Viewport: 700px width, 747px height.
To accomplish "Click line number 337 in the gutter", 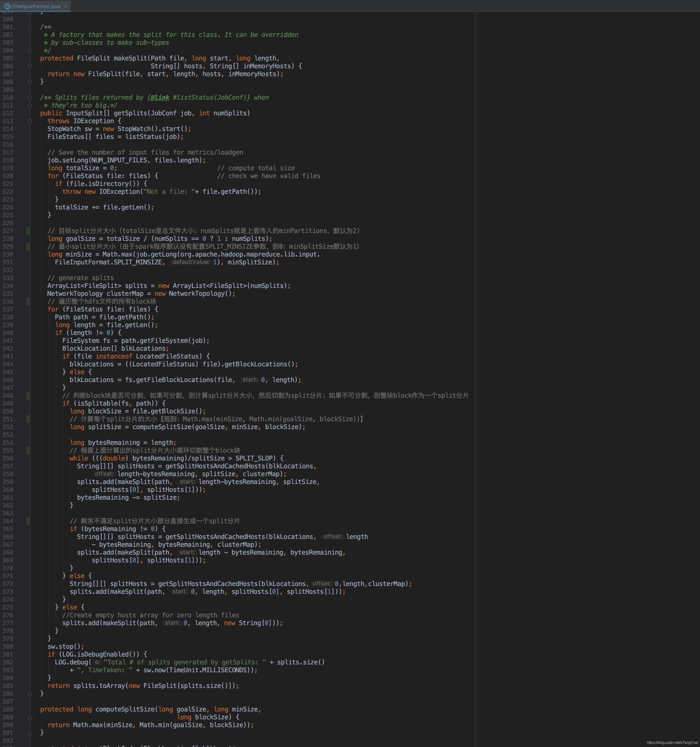I will coord(8,309).
